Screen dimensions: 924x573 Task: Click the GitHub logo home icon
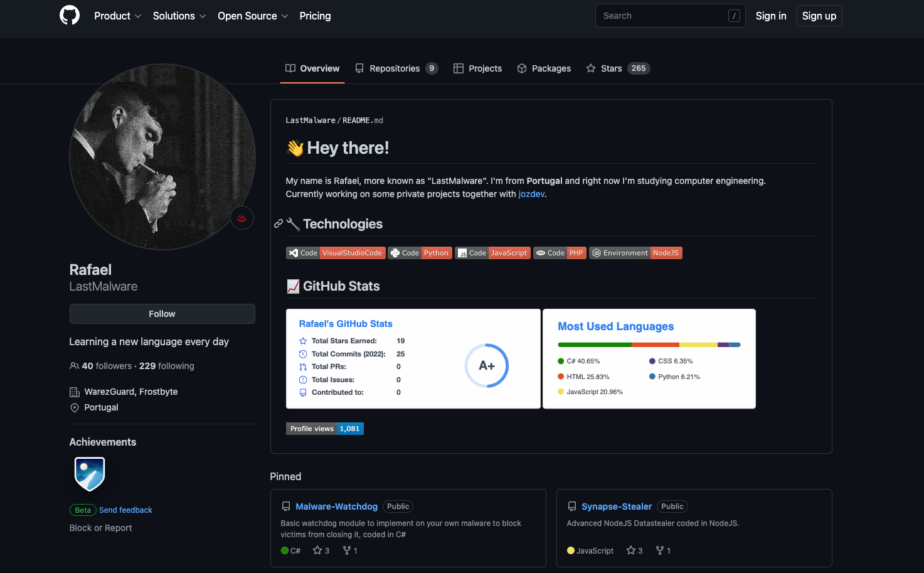tap(70, 15)
